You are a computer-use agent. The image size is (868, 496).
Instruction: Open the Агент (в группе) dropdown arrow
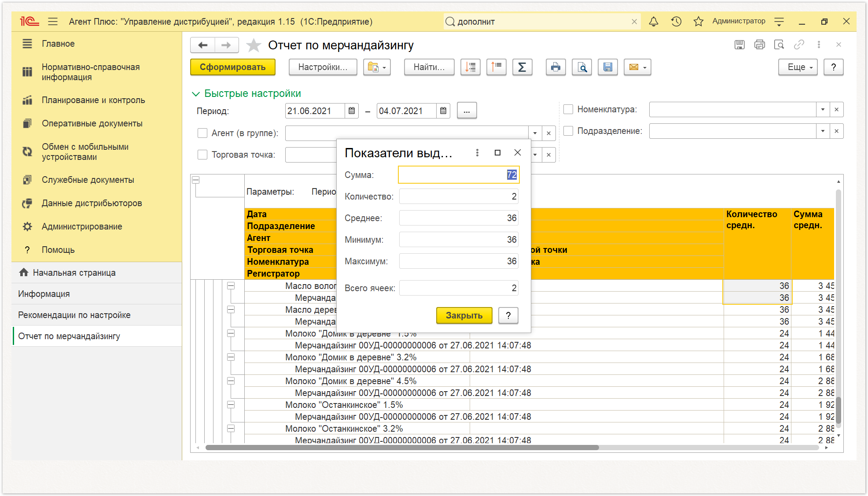coord(535,133)
